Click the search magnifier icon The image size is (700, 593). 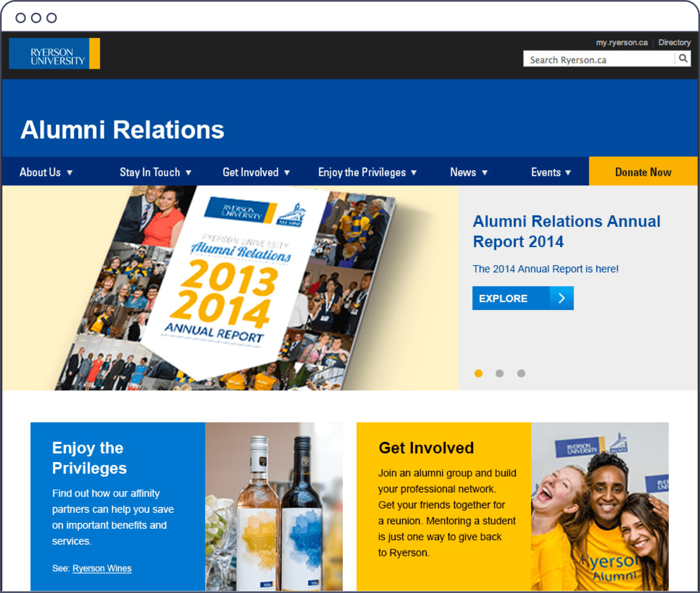(683, 58)
